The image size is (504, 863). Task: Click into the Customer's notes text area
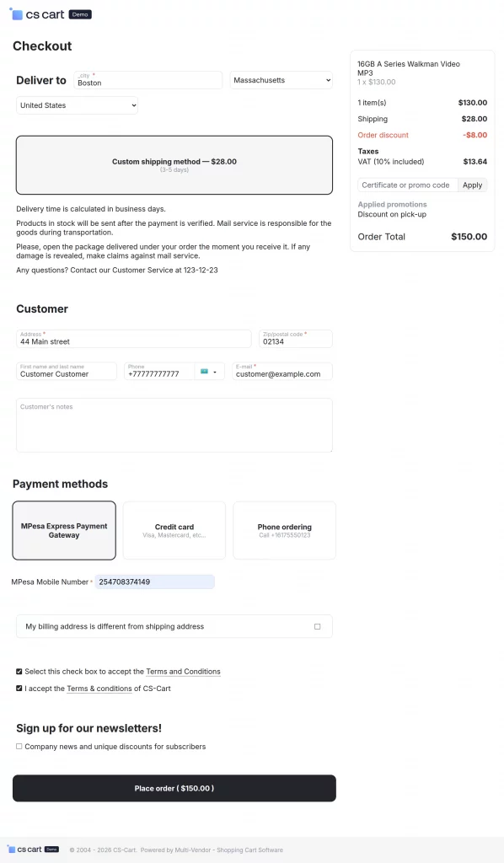pos(174,426)
